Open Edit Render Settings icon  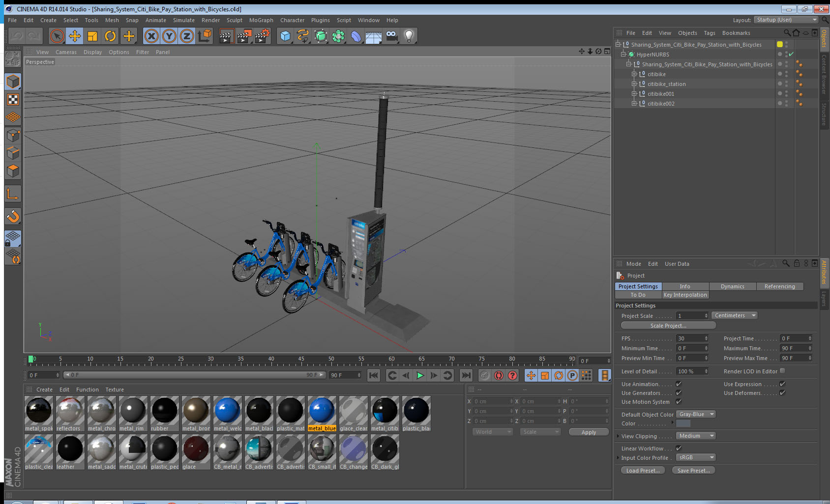click(263, 36)
